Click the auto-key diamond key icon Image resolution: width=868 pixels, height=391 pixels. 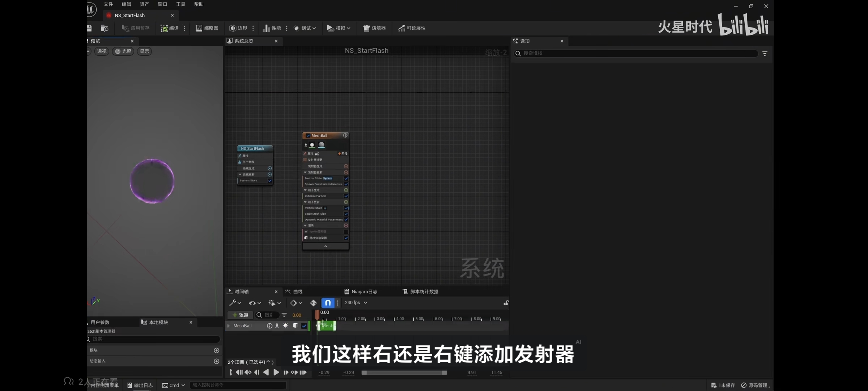313,303
